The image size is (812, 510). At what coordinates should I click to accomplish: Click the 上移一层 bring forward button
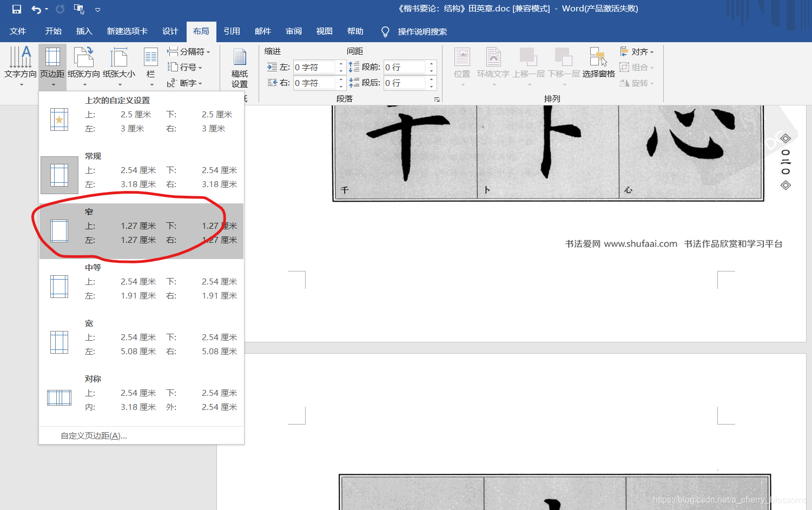pos(529,67)
